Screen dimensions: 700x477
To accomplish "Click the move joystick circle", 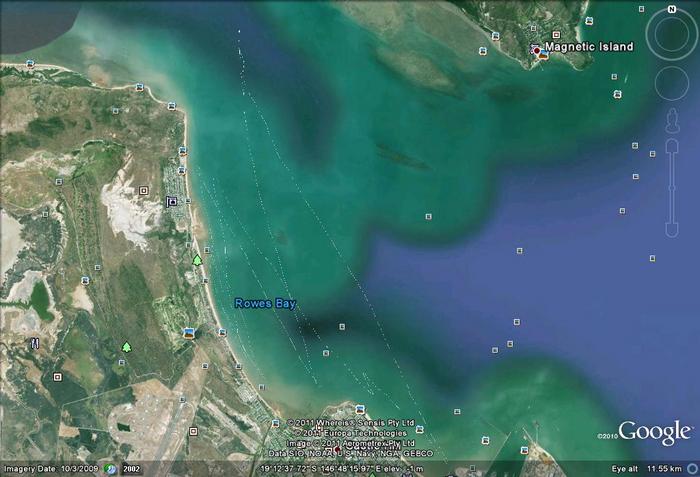I will [x=672, y=84].
